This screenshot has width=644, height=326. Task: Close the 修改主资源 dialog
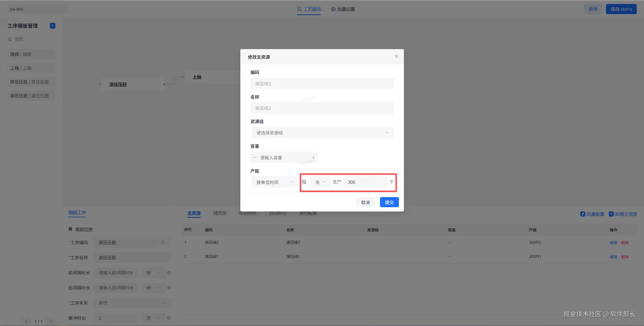click(x=396, y=56)
